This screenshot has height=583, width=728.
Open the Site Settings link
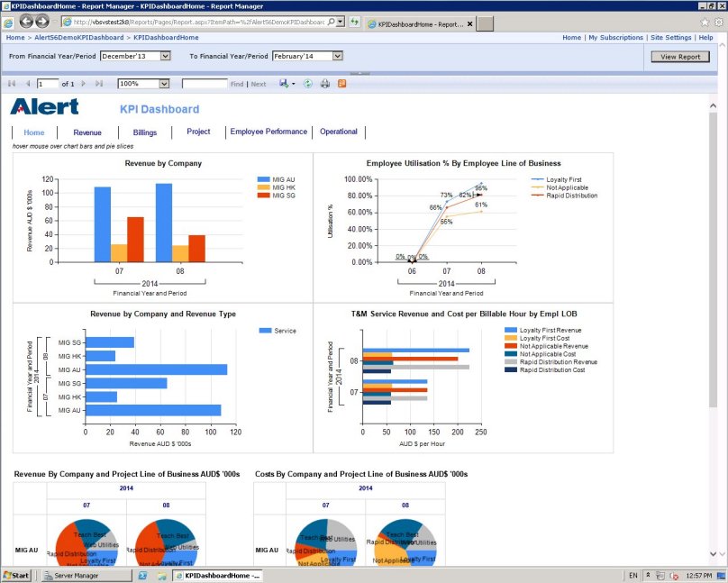pos(671,38)
